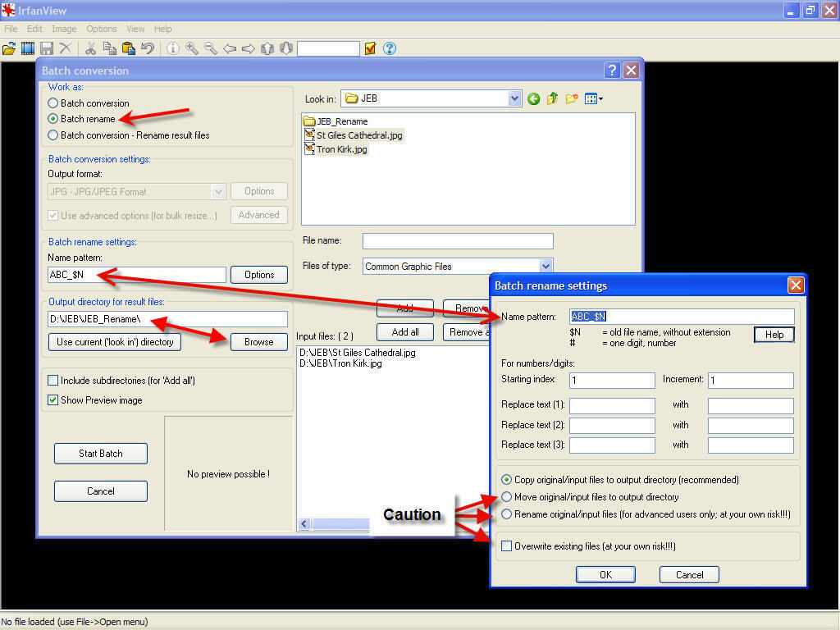
Task: Click Browse for output directory
Action: [x=258, y=342]
